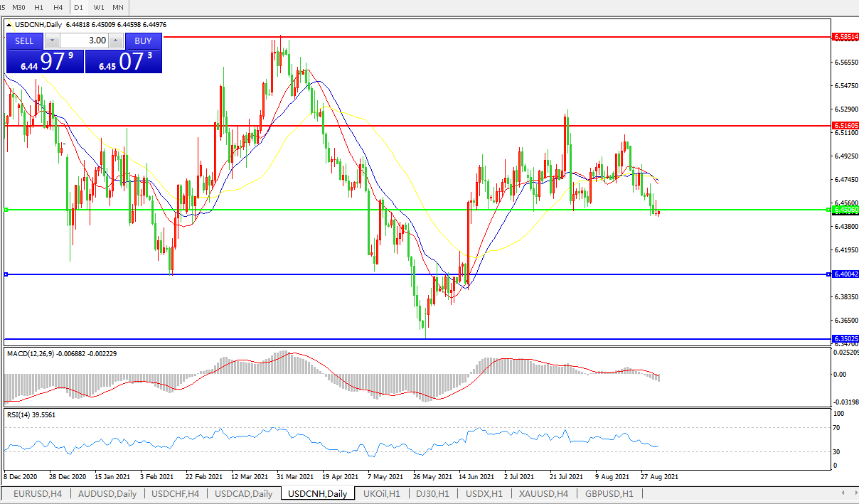This screenshot has height=504, width=859.
Task: Select the H1 timeframe button
Action: [x=39, y=7]
